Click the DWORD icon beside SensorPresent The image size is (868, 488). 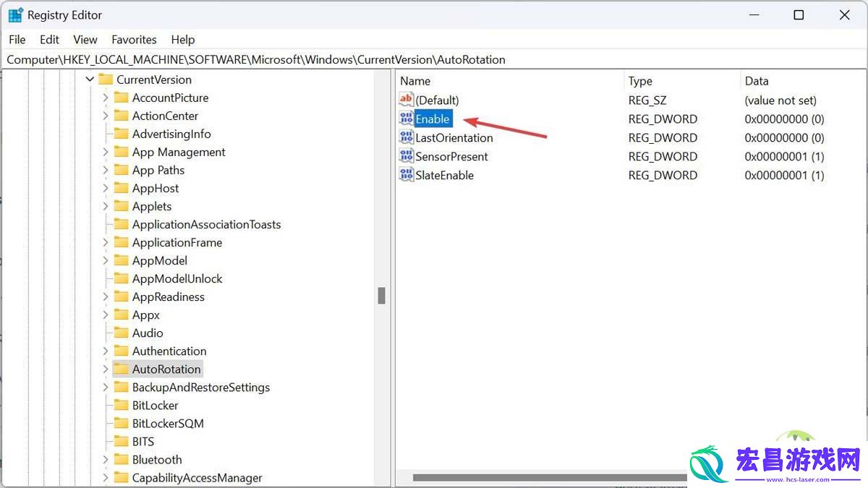pos(406,156)
